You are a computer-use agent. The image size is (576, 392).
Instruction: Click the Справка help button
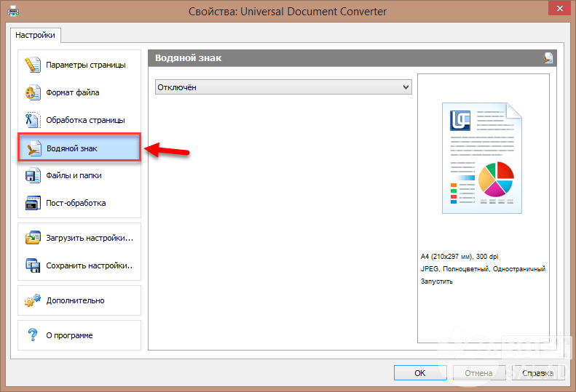[537, 373]
